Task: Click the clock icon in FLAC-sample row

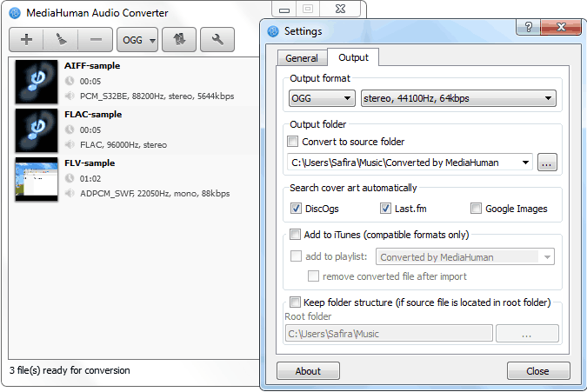Action: pyautogui.click(x=70, y=130)
